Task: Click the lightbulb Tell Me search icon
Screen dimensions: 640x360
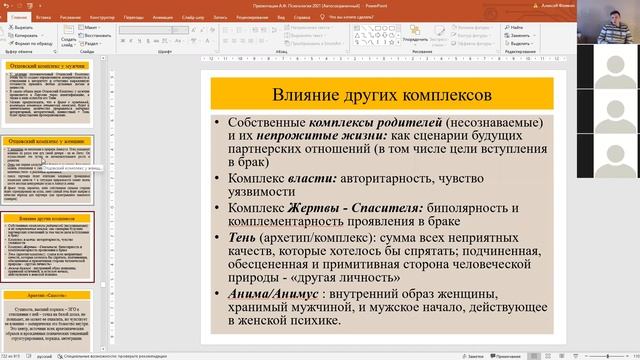Action: 322,17
